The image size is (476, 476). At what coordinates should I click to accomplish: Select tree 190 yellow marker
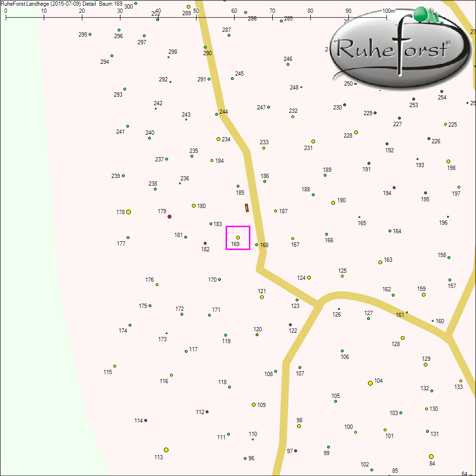pos(333,203)
